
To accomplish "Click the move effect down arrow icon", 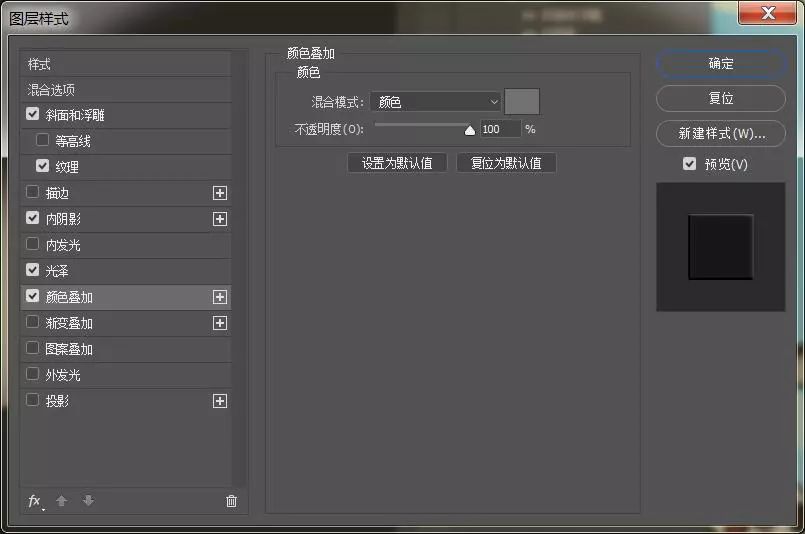I will pos(88,501).
